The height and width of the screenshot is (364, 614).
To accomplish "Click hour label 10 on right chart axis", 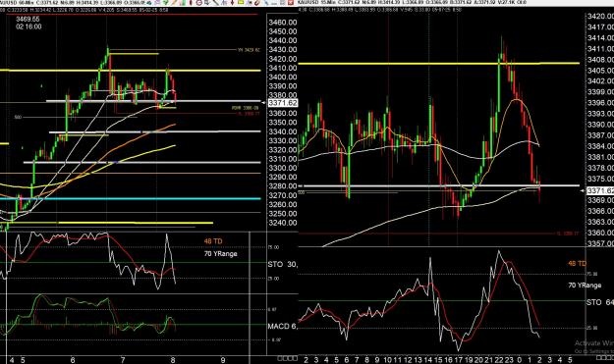I will [387, 360].
